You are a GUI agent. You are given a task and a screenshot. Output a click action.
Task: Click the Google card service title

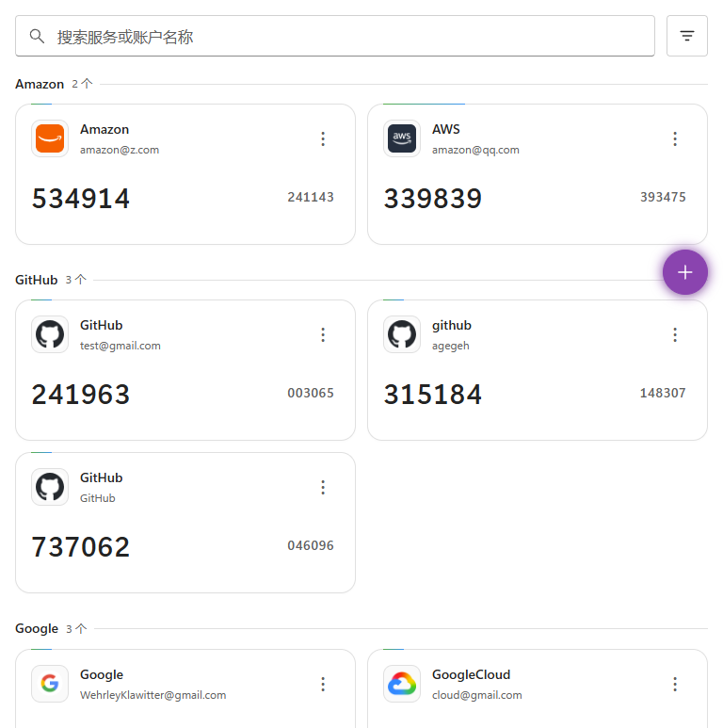tap(102, 674)
